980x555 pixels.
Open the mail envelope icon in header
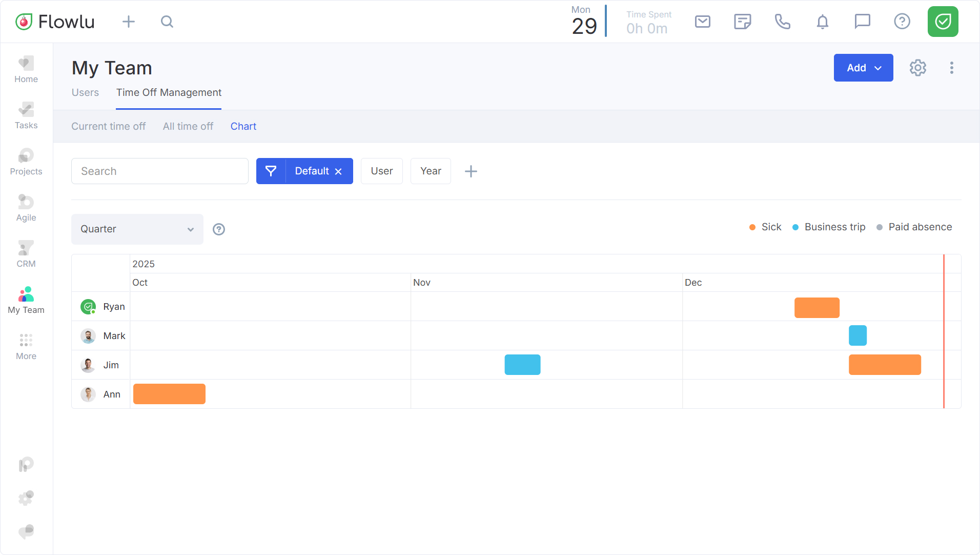(x=702, y=22)
